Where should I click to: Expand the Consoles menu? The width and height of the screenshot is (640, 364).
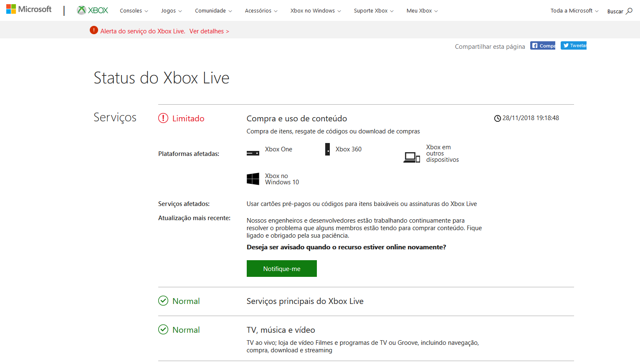coord(134,11)
